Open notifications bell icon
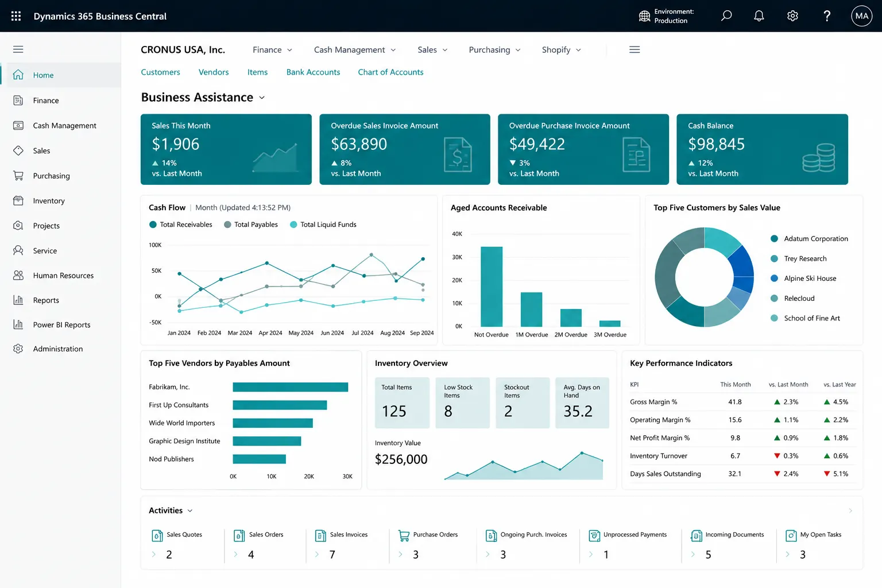The image size is (882, 588). 759,16
